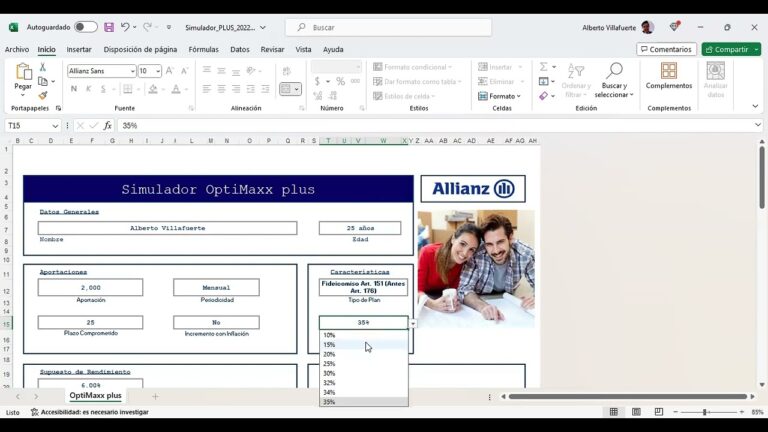Click the Comentarios button
768x432 pixels.
[666, 49]
